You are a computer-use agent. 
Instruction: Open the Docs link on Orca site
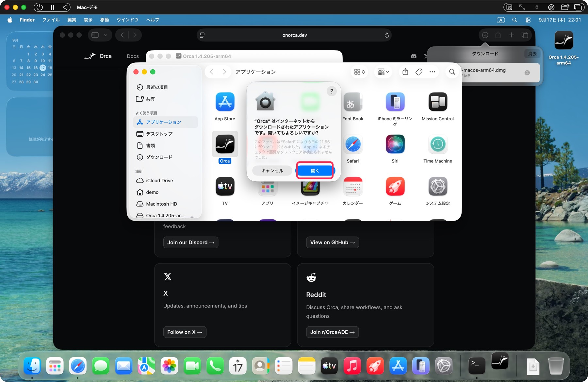pos(133,56)
